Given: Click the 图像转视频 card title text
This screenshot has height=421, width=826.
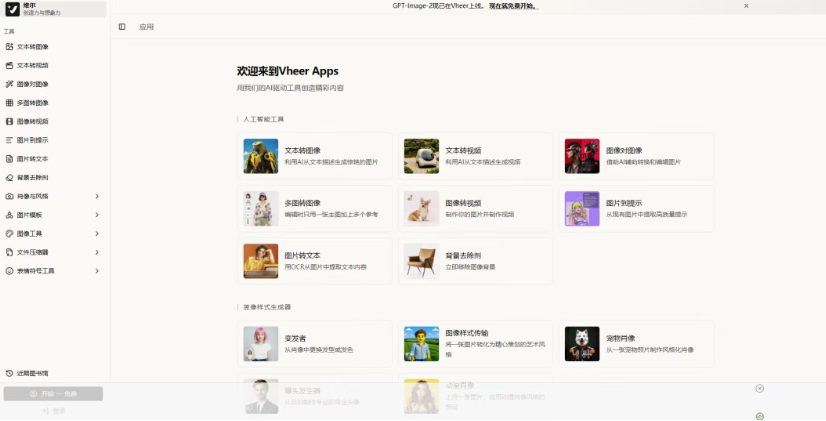Looking at the screenshot, I should [x=463, y=203].
